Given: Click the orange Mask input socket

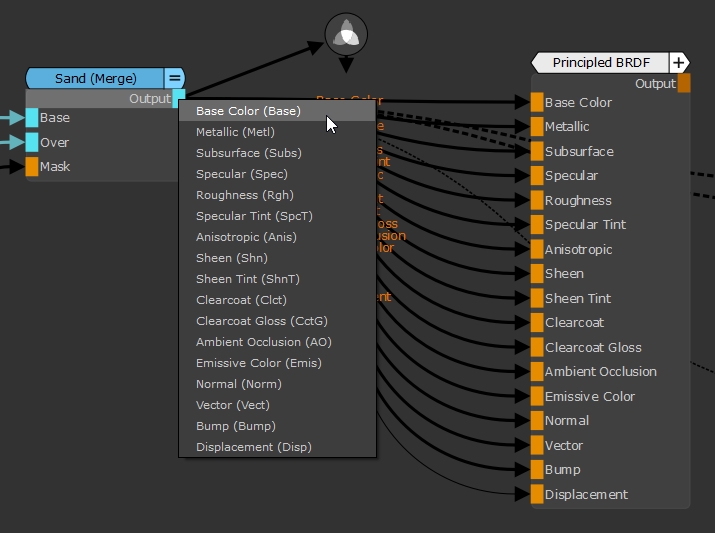Looking at the screenshot, I should pyautogui.click(x=32, y=166).
